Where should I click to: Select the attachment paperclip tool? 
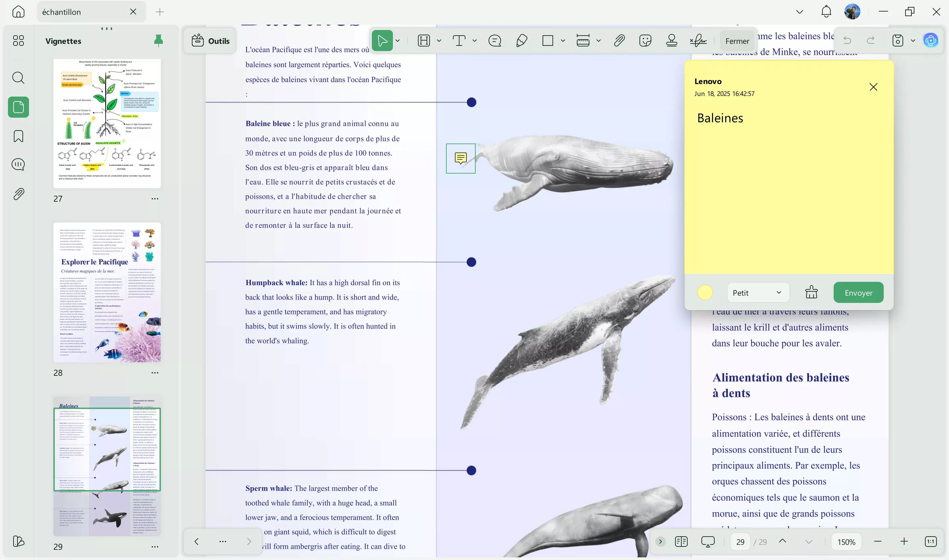pyautogui.click(x=618, y=41)
